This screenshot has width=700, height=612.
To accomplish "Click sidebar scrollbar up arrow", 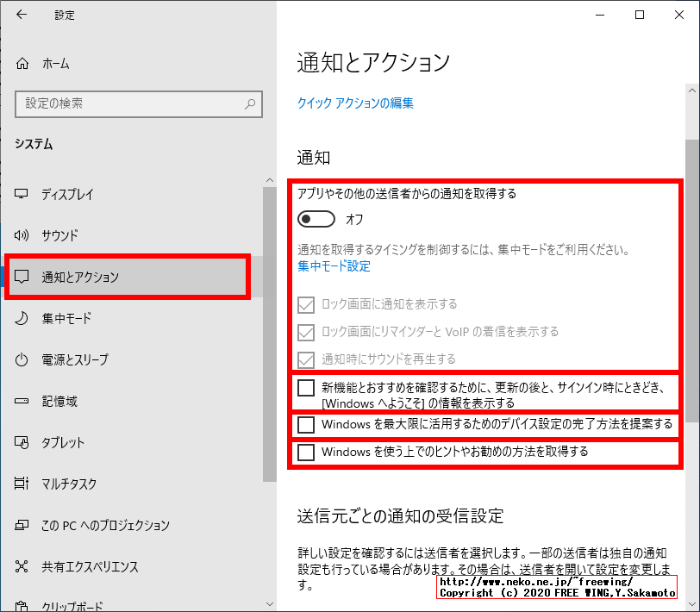I will 270,180.
